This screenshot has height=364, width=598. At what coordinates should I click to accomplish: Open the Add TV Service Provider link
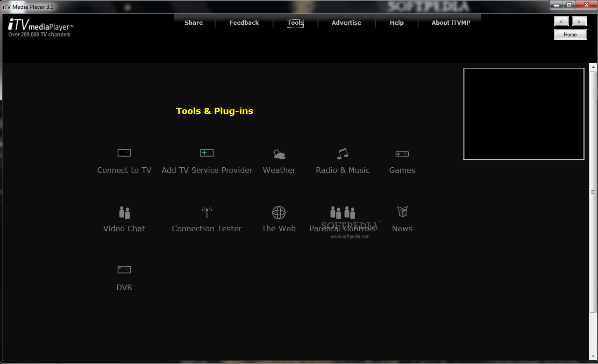point(207,170)
